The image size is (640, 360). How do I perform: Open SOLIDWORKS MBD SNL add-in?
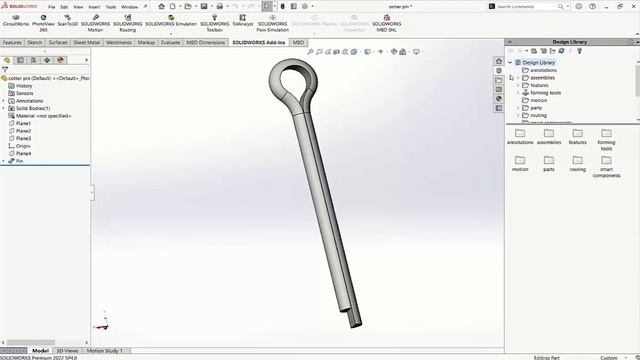(x=387, y=23)
